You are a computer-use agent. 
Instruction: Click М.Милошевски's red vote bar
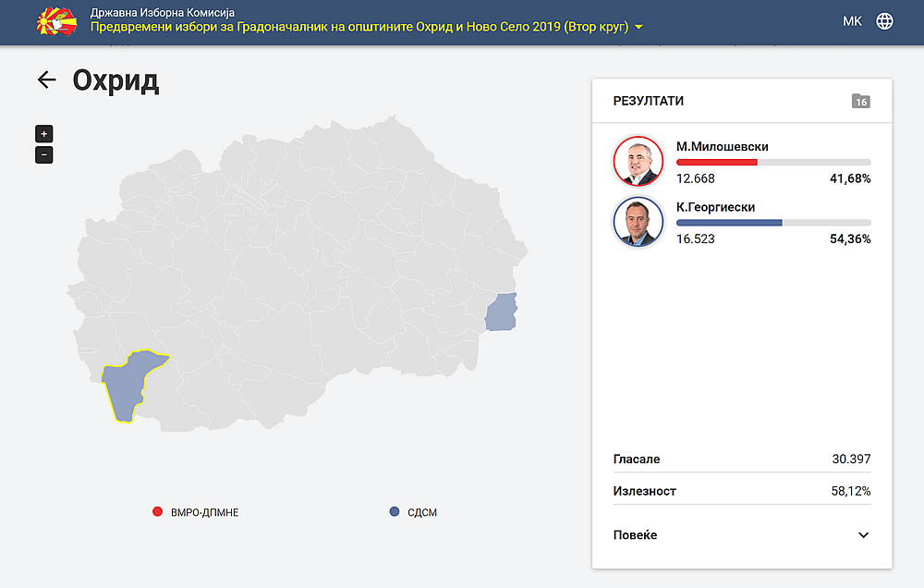coord(716,162)
